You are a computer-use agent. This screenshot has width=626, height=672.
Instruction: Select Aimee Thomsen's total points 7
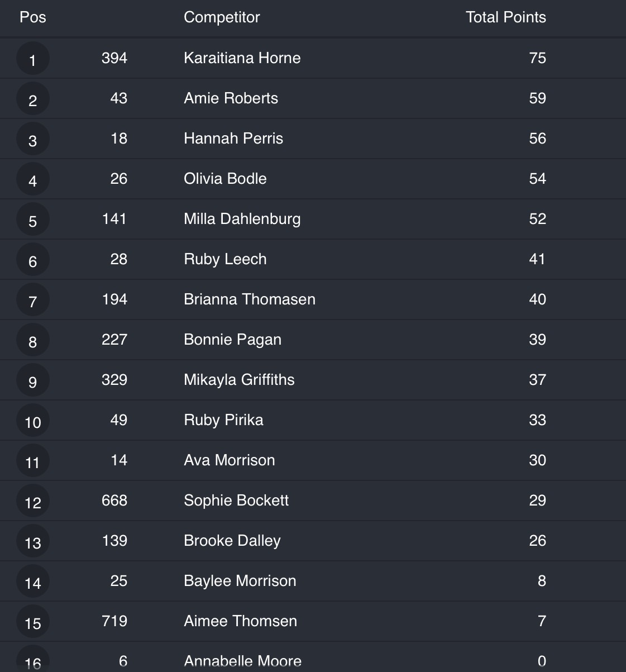pyautogui.click(x=542, y=621)
